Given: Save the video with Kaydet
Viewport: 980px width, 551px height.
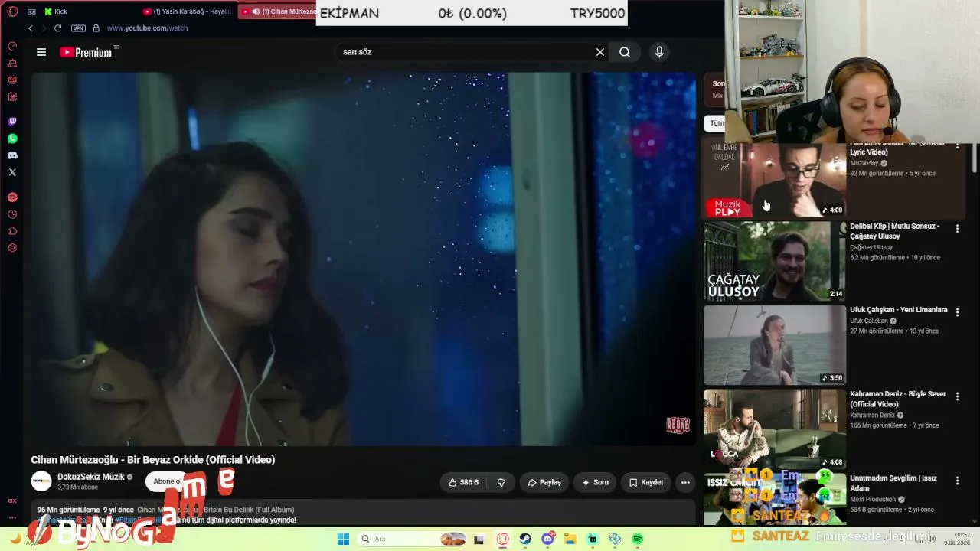Looking at the screenshot, I should pos(646,482).
